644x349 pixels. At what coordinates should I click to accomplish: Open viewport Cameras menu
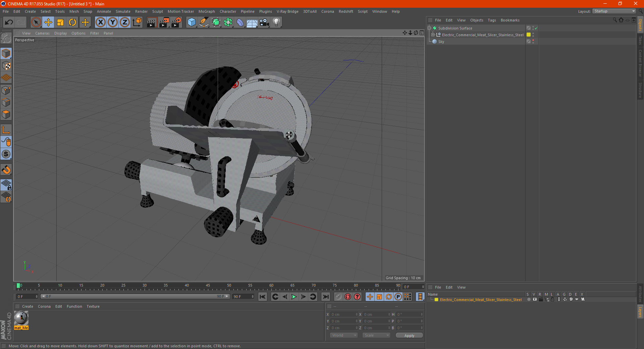[x=42, y=33]
